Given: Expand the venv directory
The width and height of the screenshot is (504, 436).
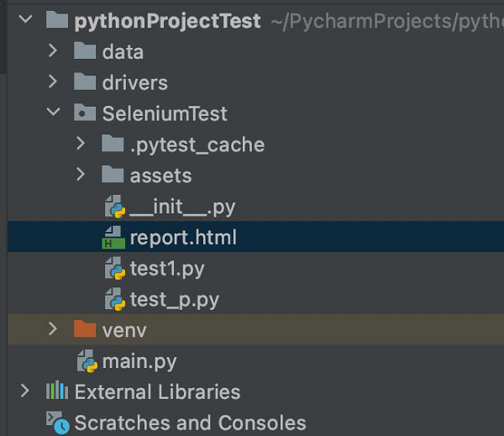Looking at the screenshot, I should (x=53, y=330).
